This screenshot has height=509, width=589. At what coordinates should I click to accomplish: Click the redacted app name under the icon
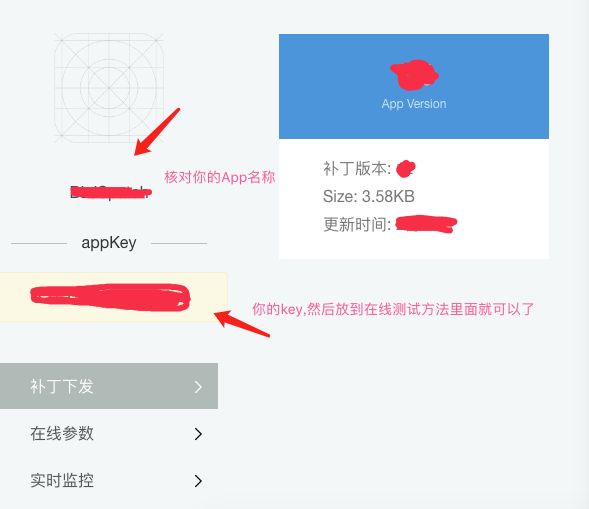tap(111, 192)
